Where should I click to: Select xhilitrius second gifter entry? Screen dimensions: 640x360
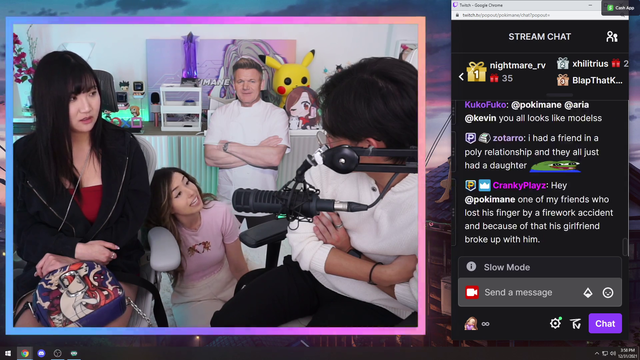click(x=592, y=64)
